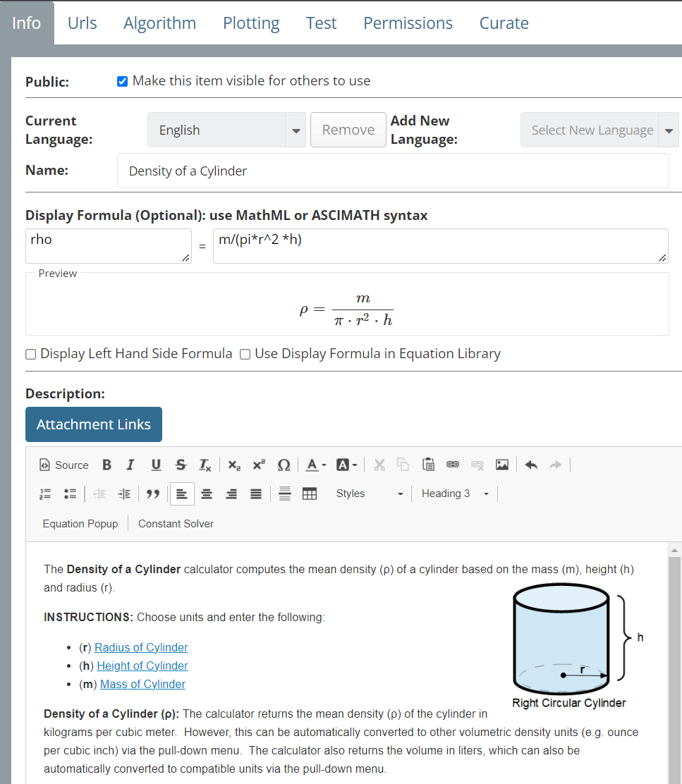Check Use Display Formula in Equation Library
682x784 pixels.
point(245,354)
